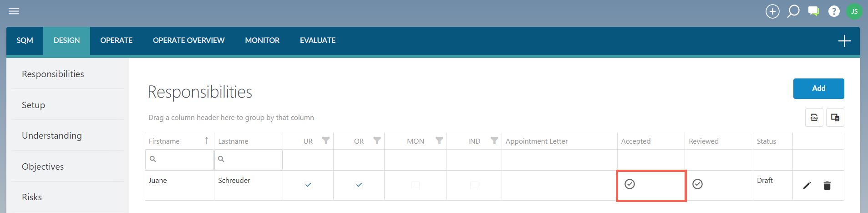This screenshot has width=868, height=213.
Task: Open the UR column filter
Action: (x=326, y=140)
